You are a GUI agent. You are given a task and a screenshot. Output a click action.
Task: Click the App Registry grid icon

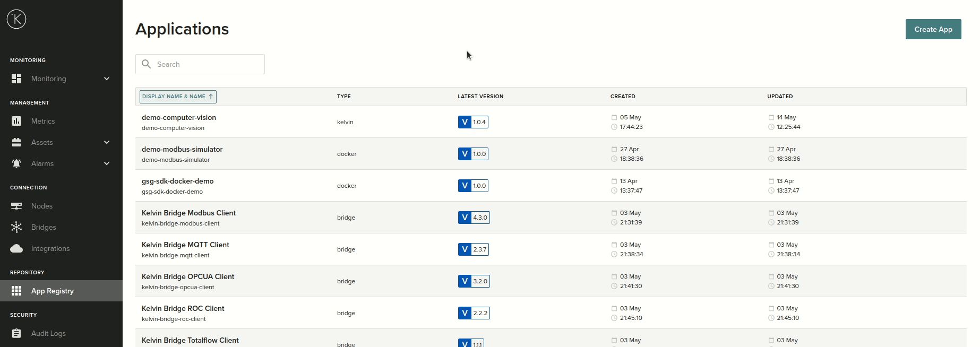16,291
